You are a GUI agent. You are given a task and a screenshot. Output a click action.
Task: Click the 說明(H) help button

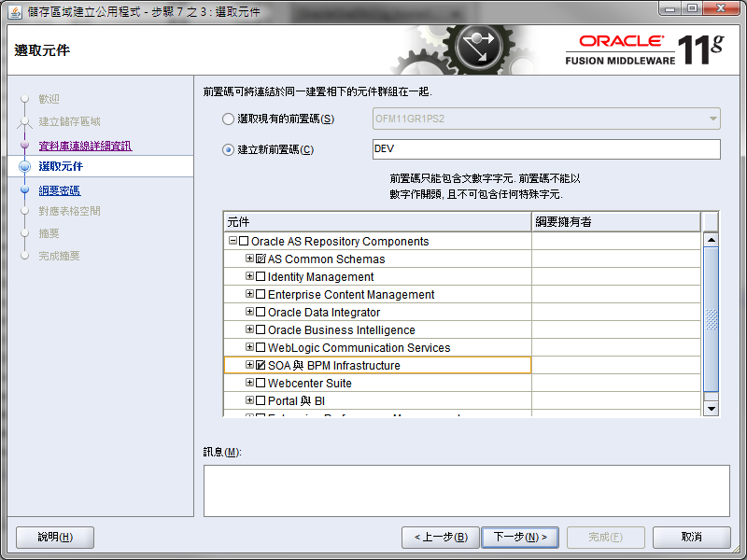(55, 538)
